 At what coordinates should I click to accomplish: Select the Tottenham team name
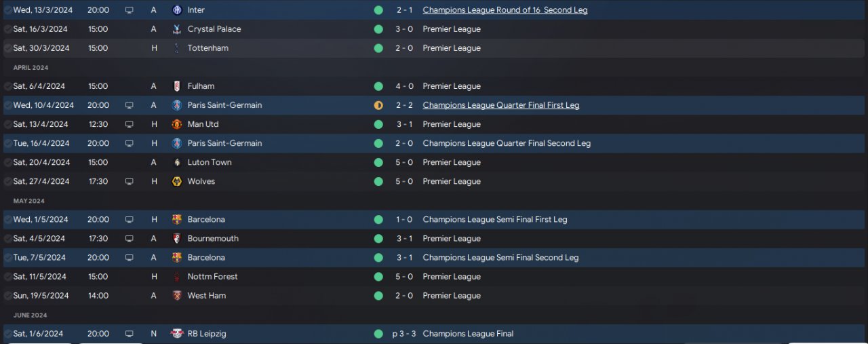tap(208, 48)
